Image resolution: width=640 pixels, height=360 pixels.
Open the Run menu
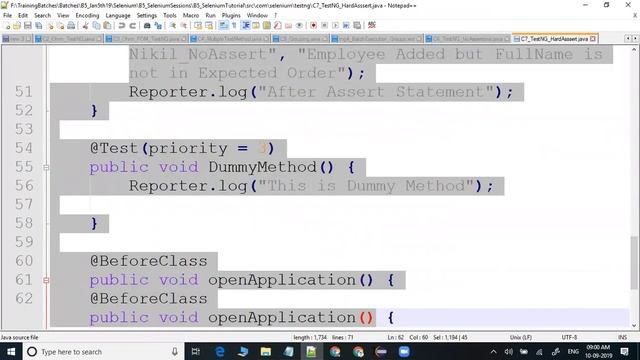pos(210,16)
